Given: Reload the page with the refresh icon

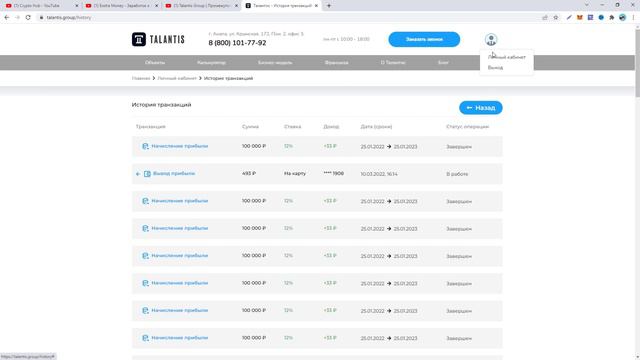Looking at the screenshot, I should point(28,18).
